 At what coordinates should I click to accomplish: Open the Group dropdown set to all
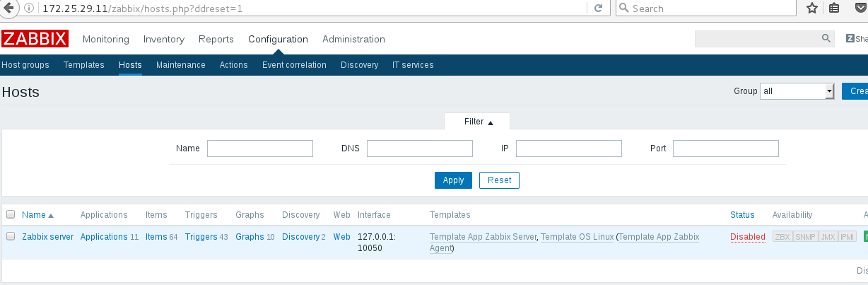point(797,91)
